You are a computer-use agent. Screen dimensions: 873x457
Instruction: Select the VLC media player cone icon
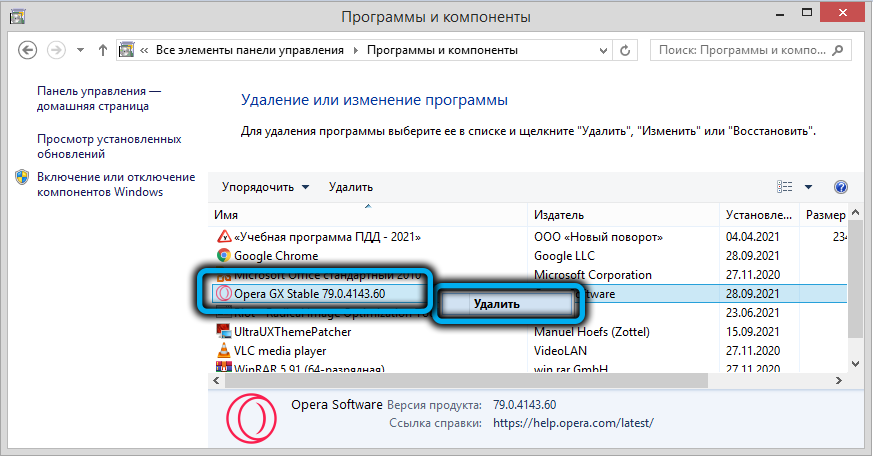(x=224, y=352)
